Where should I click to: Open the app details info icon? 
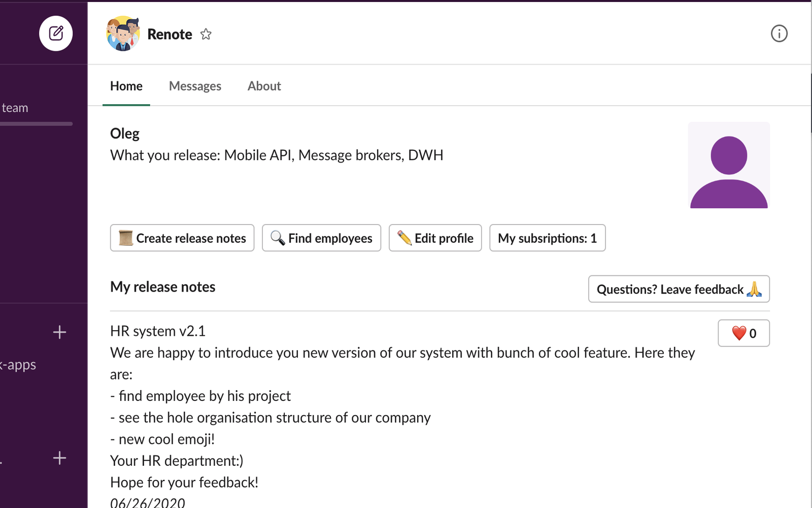click(779, 34)
